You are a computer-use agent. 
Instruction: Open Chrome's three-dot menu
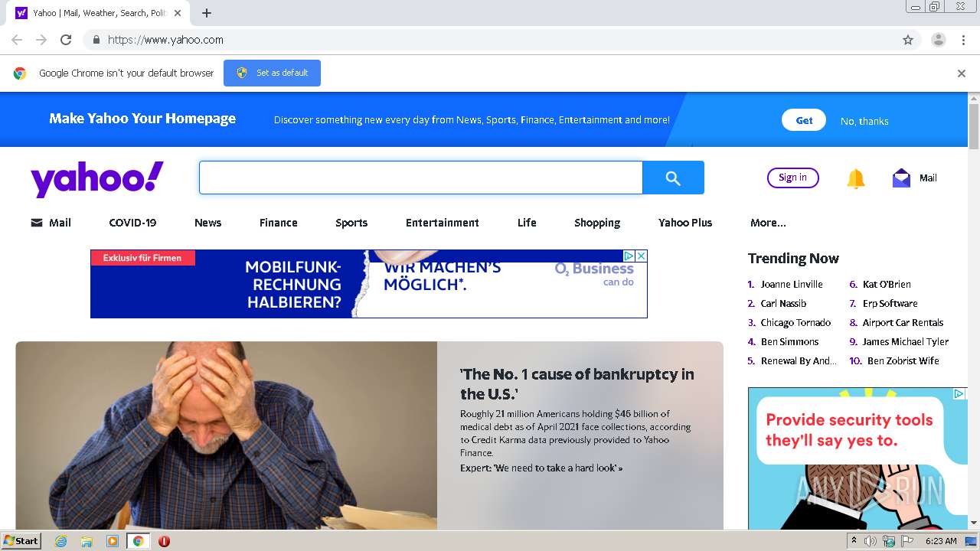click(x=963, y=40)
